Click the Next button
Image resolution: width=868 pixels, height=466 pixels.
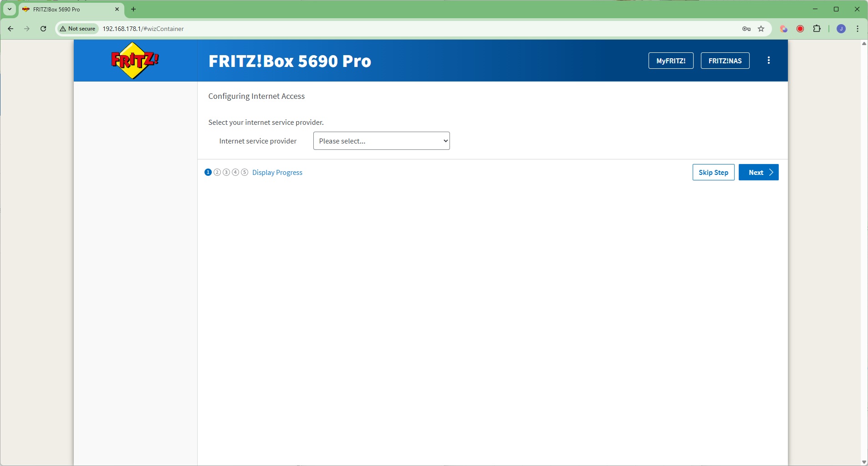pos(759,172)
